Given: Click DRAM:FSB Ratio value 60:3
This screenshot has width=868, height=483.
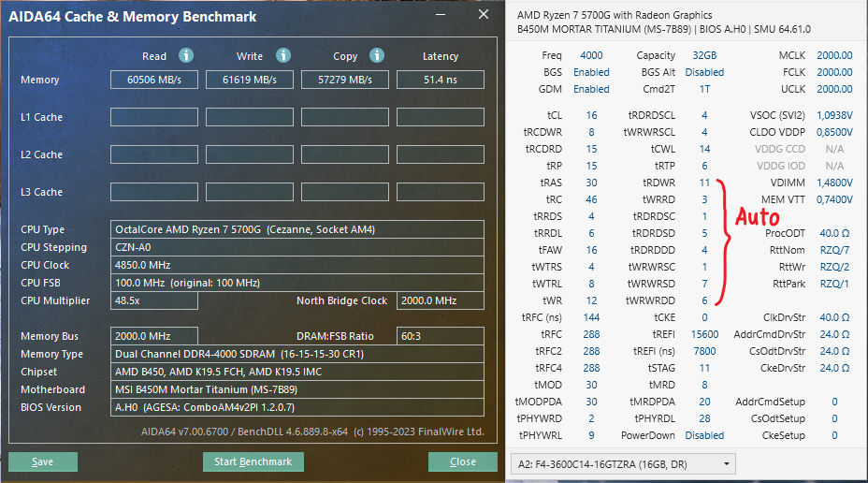Looking at the screenshot, I should pos(441,336).
